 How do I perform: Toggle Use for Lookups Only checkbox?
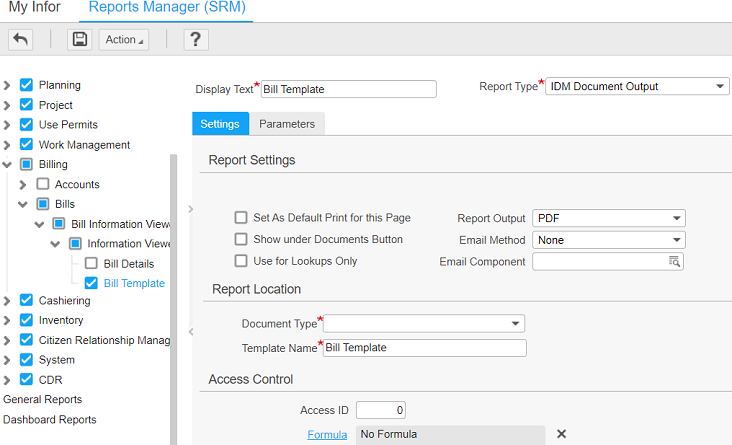click(x=241, y=261)
